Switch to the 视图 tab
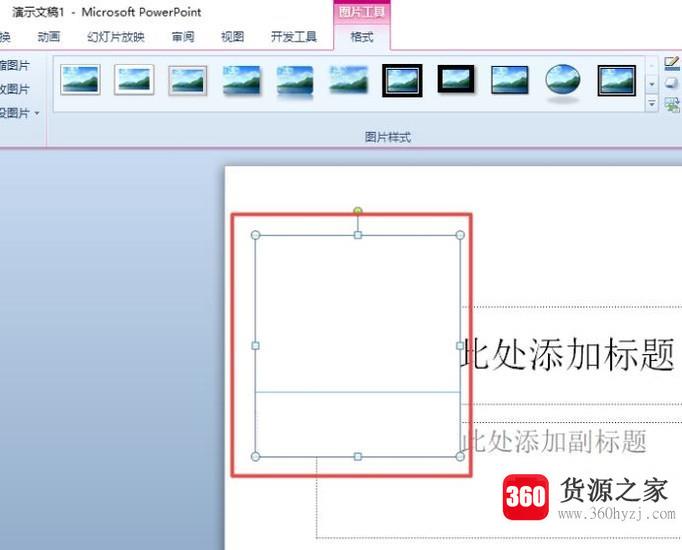The image size is (682, 550). (x=232, y=37)
